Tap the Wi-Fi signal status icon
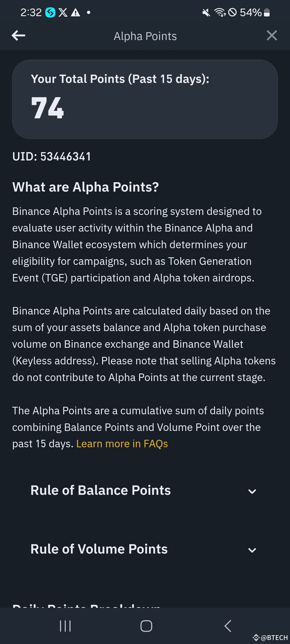 [220, 12]
